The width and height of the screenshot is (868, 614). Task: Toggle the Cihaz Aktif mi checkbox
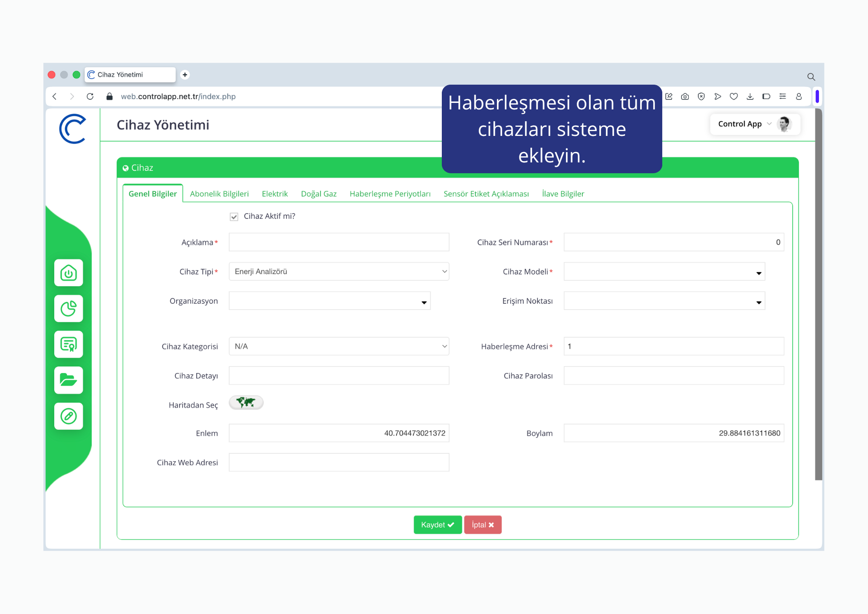[234, 217]
